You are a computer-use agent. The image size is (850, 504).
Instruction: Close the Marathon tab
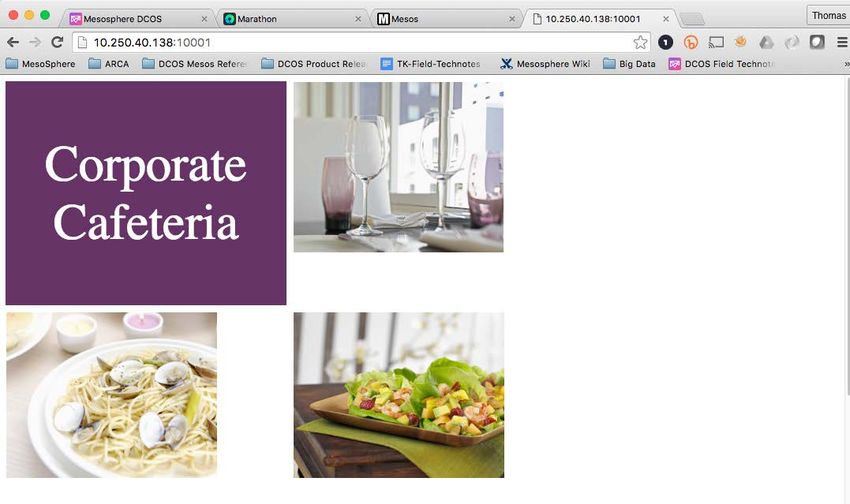coord(358,19)
